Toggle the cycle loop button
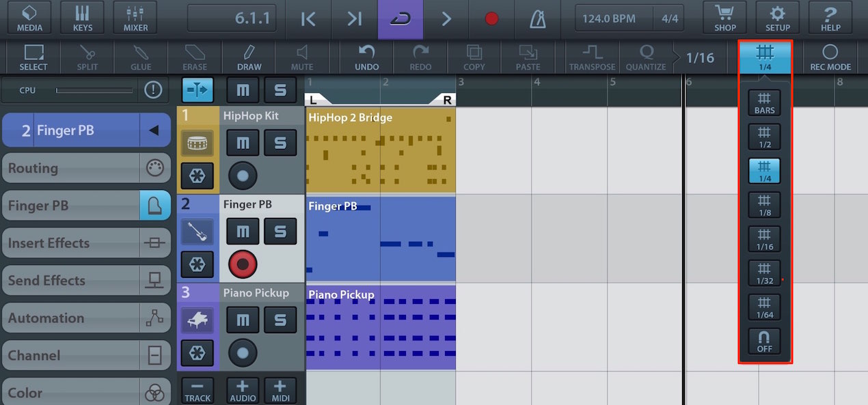Screen dimensions: 868x405 (x=400, y=19)
